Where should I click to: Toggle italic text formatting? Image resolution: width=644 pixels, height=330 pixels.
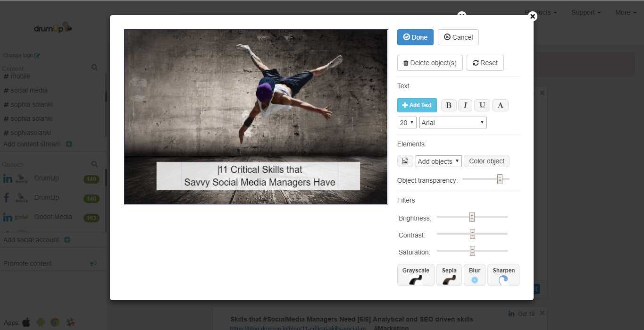[465, 105]
